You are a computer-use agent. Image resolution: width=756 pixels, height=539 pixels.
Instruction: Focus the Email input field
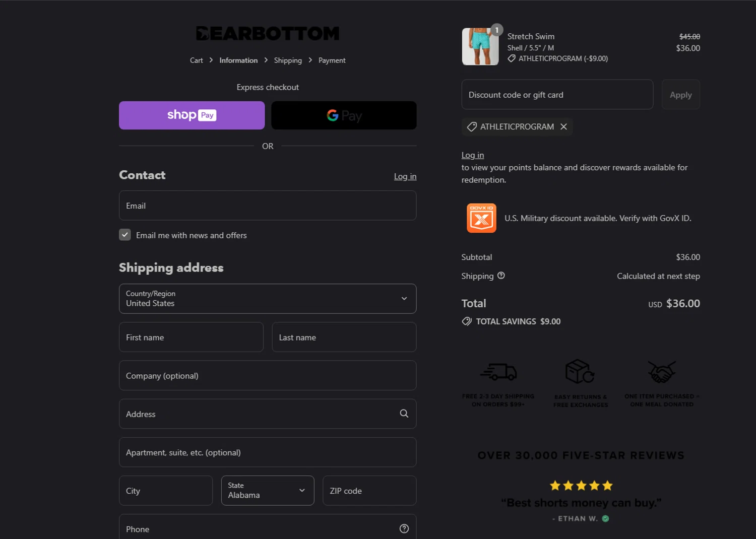tap(268, 206)
